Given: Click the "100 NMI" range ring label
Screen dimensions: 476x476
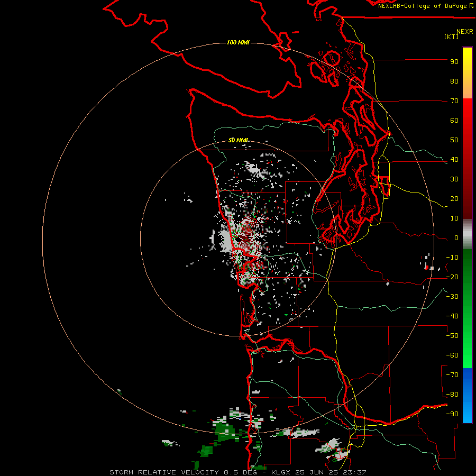Looking at the screenshot, I should point(238,42).
